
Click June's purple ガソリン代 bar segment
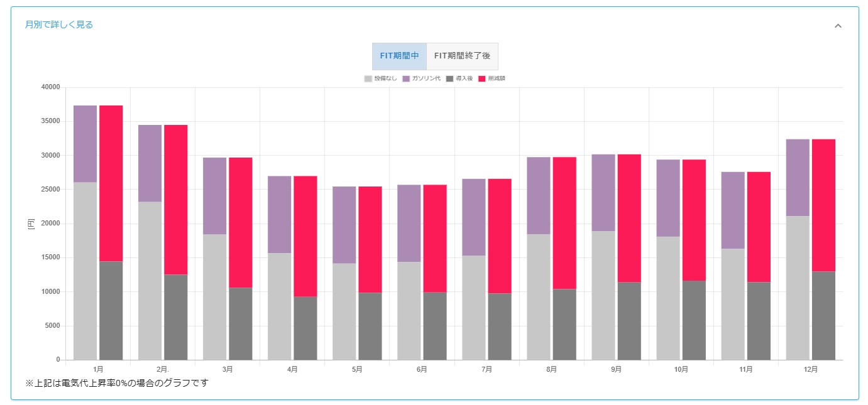pos(409,223)
